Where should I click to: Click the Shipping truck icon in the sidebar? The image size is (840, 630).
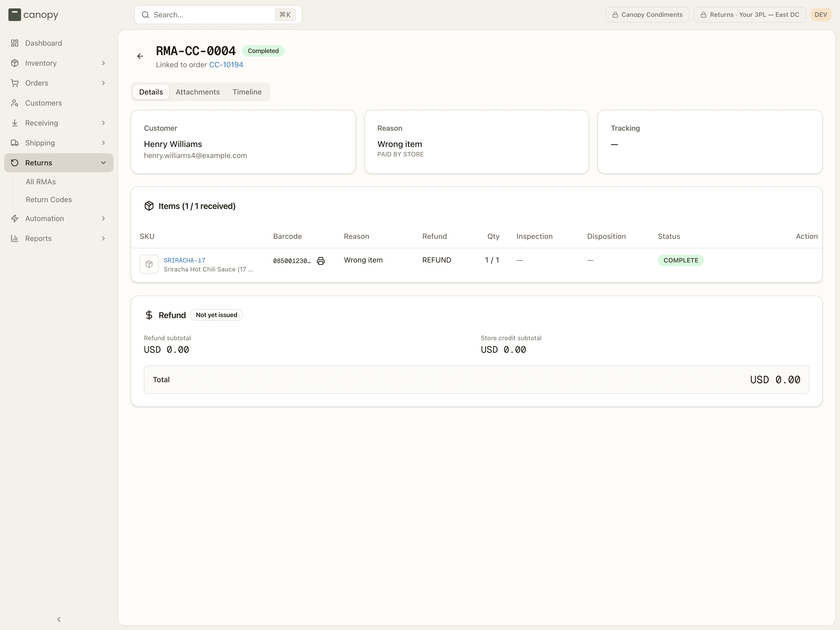tap(15, 143)
